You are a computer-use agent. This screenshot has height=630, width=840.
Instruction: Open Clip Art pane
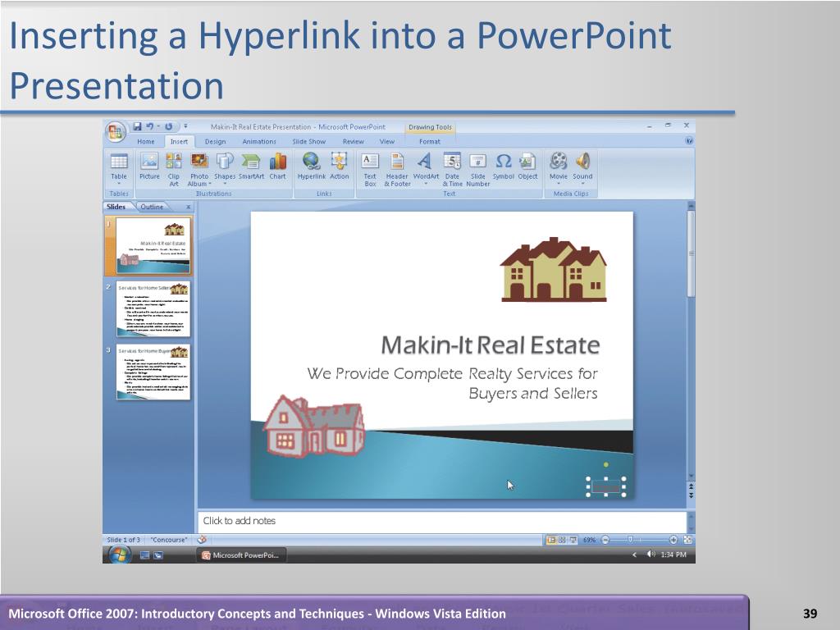[x=174, y=169]
